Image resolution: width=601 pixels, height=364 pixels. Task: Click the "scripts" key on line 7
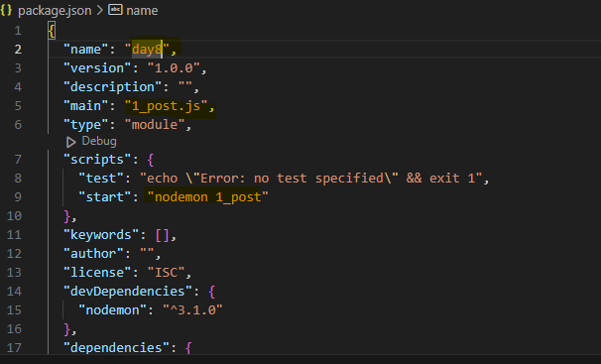coord(97,159)
